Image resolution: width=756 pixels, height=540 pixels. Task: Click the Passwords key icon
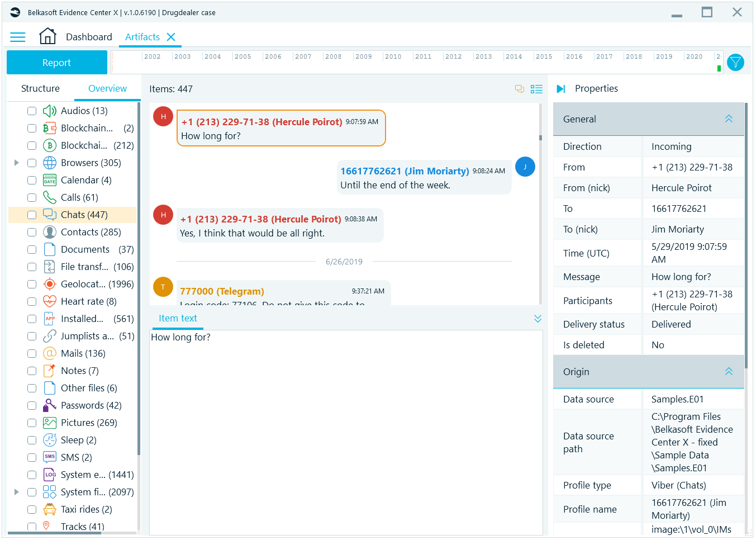pyautogui.click(x=50, y=405)
